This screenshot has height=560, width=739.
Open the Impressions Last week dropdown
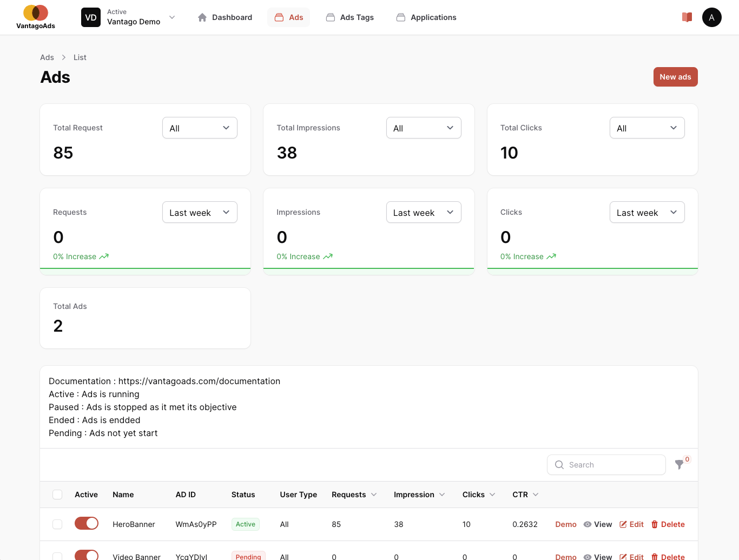click(x=424, y=212)
